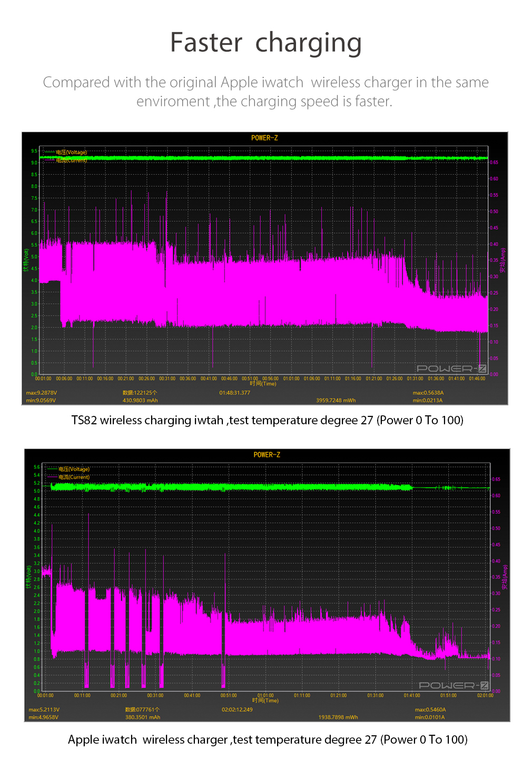Select the subtitle comparing the Apple iwatch charger
Image resolution: width=532 pixels, height=759 pixels.
[x=265, y=92]
